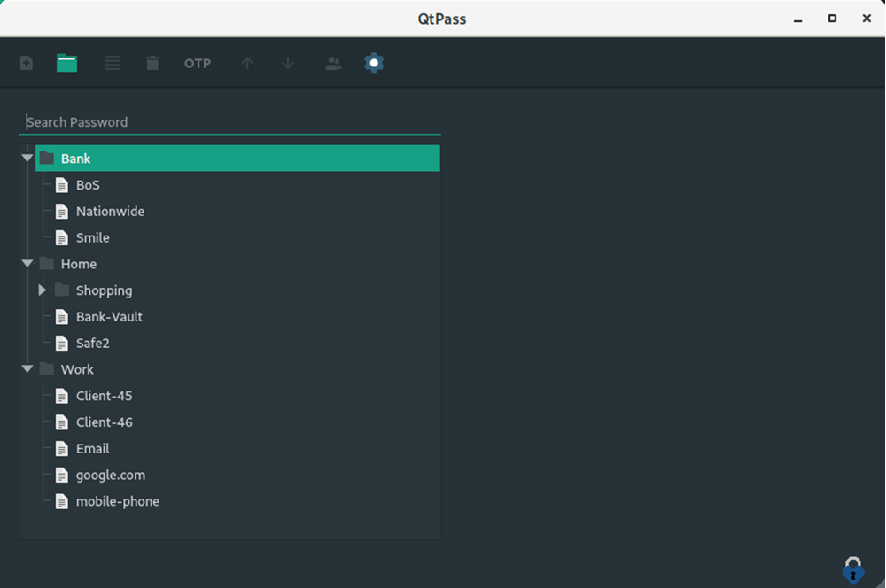886x588 pixels.
Task: Select the Nationwide entry
Action: [x=110, y=212]
